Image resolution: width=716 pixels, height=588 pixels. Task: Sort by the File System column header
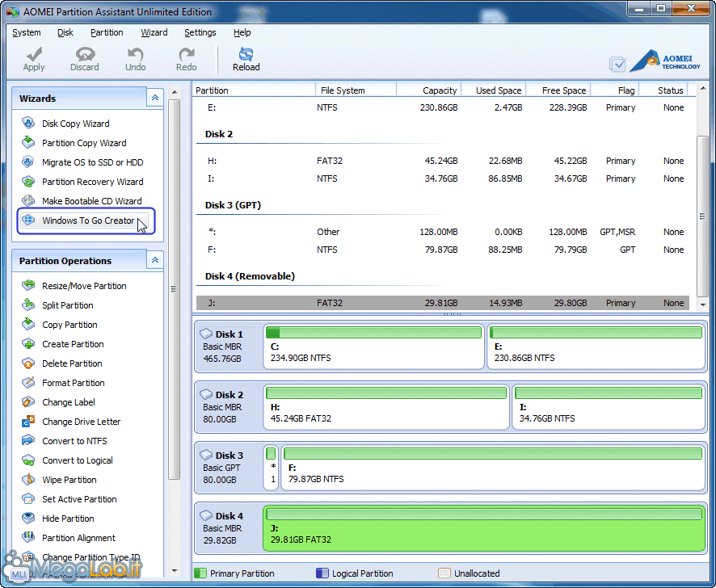tap(356, 90)
